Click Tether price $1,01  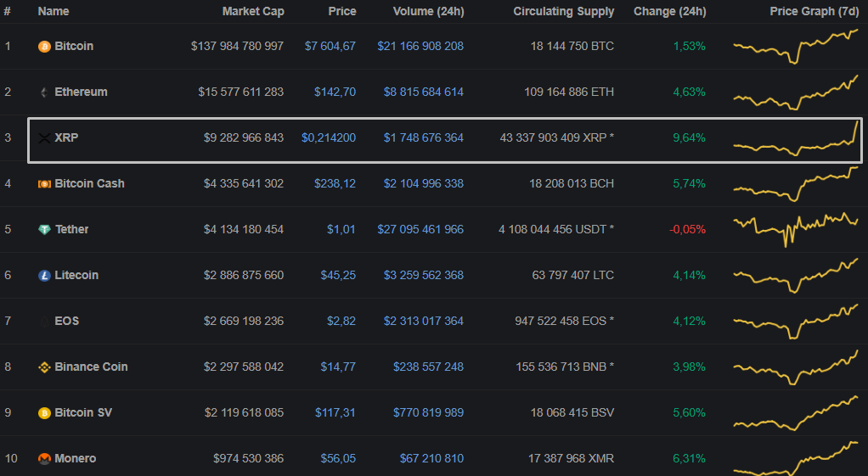tap(341, 229)
